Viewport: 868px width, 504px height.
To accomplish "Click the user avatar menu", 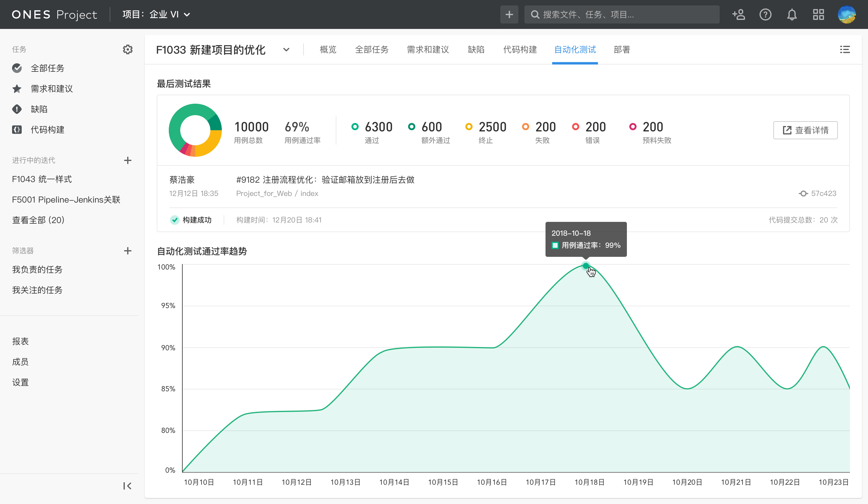I will click(x=846, y=14).
